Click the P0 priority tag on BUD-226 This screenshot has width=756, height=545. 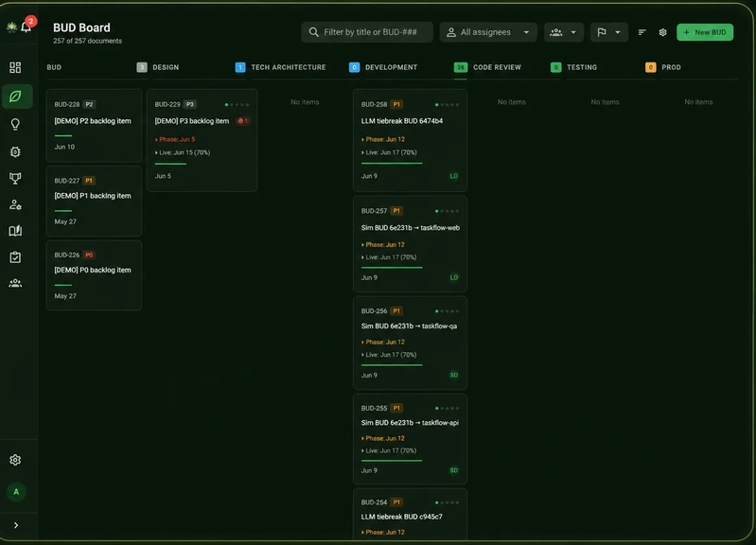(x=89, y=255)
